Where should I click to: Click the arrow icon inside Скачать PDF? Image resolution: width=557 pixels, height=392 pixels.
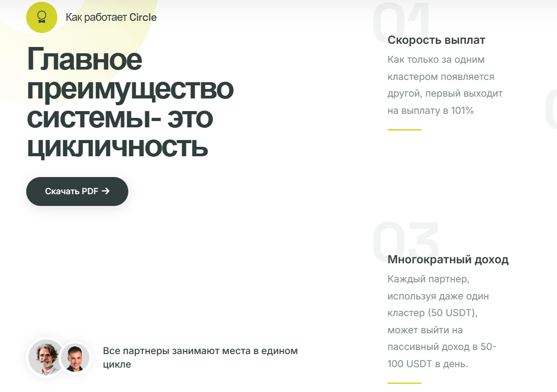click(x=106, y=191)
